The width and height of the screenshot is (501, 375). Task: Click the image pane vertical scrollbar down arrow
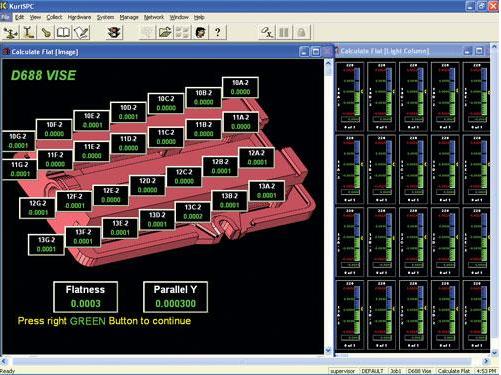click(x=328, y=350)
